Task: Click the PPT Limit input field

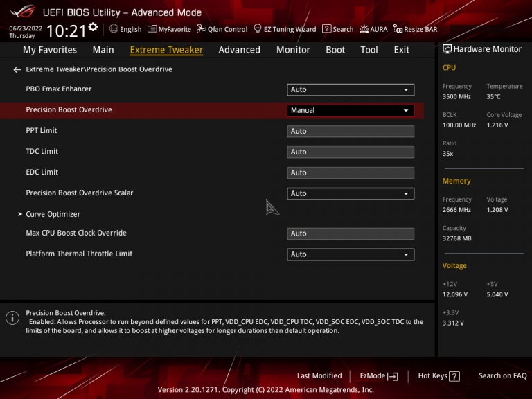Action: click(x=351, y=132)
